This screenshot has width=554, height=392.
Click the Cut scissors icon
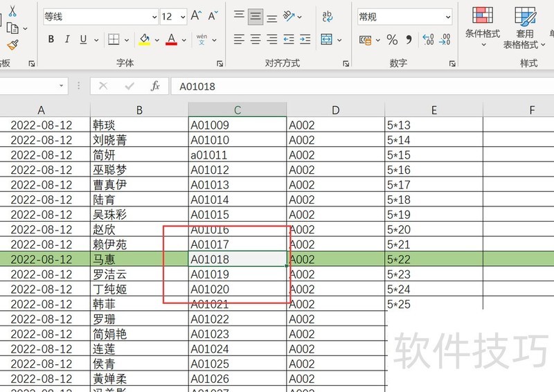[x=12, y=12]
